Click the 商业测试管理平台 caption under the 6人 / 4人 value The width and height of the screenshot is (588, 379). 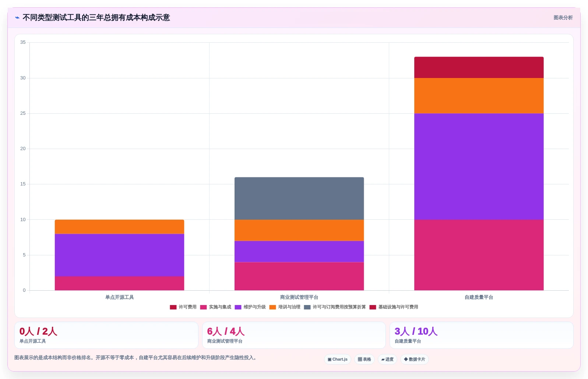[225, 341]
